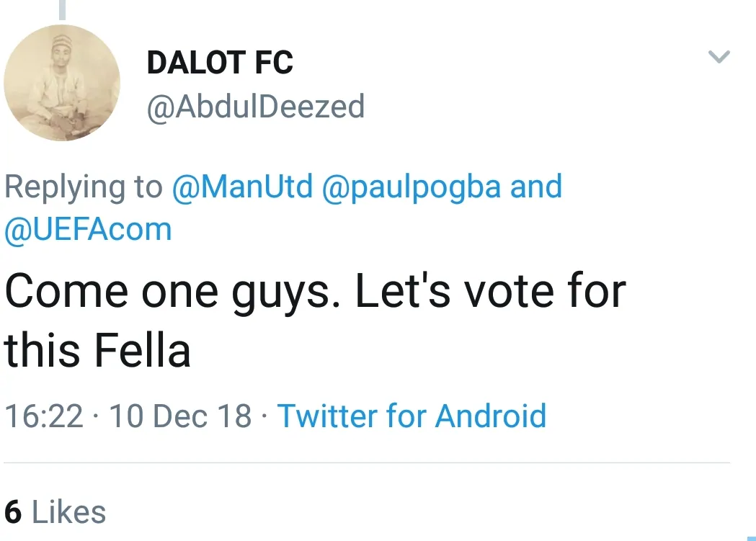Click the "Let's vote for" text
Image resolution: width=756 pixels, height=541 pixels.
[x=490, y=292]
